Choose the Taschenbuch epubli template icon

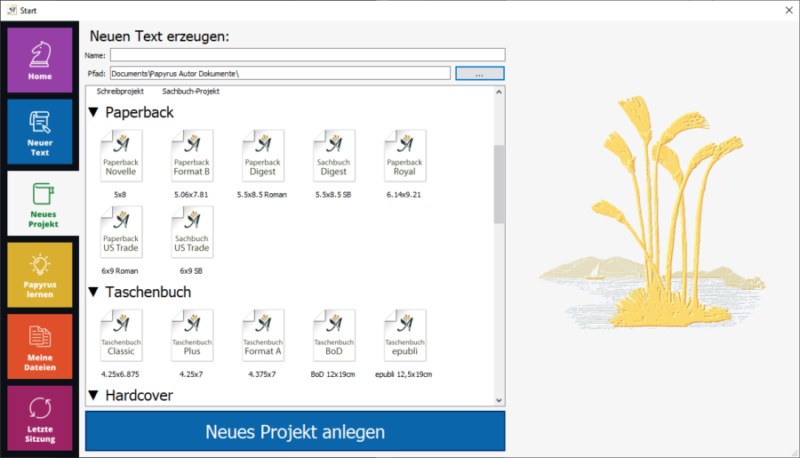[x=405, y=335]
